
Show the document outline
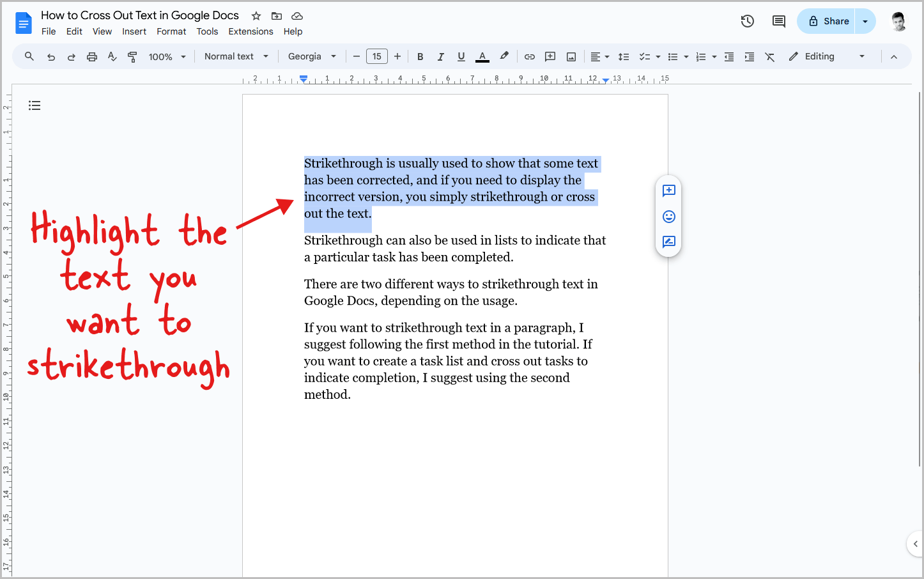pyautogui.click(x=35, y=105)
